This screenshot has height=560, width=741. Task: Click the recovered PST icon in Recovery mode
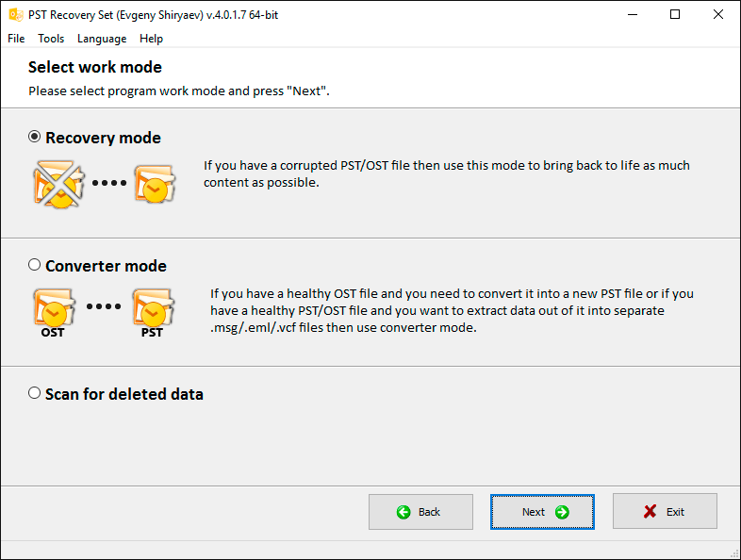point(153,184)
